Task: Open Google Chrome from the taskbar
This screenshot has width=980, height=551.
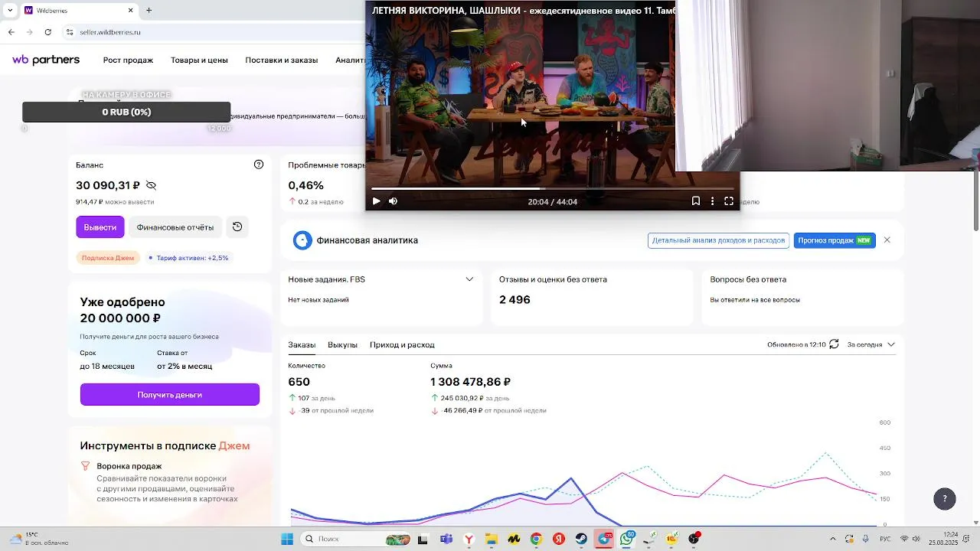Action: [x=536, y=539]
